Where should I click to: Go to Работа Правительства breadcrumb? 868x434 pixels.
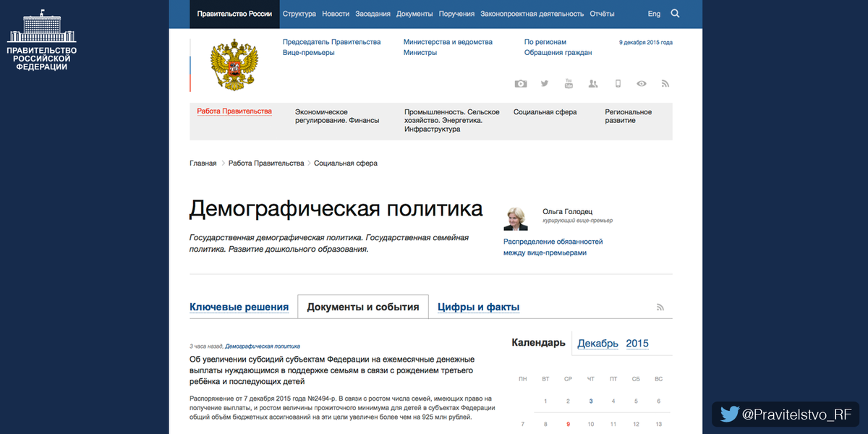[266, 163]
